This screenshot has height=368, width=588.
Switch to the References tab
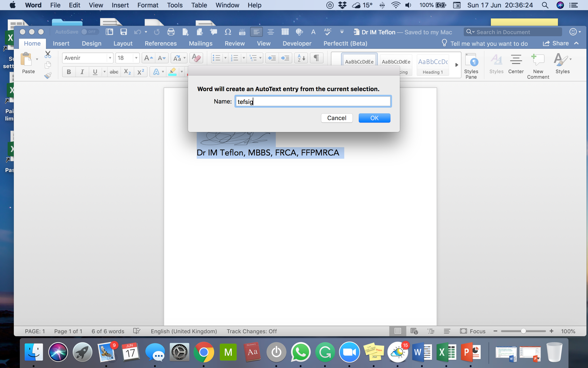(160, 44)
